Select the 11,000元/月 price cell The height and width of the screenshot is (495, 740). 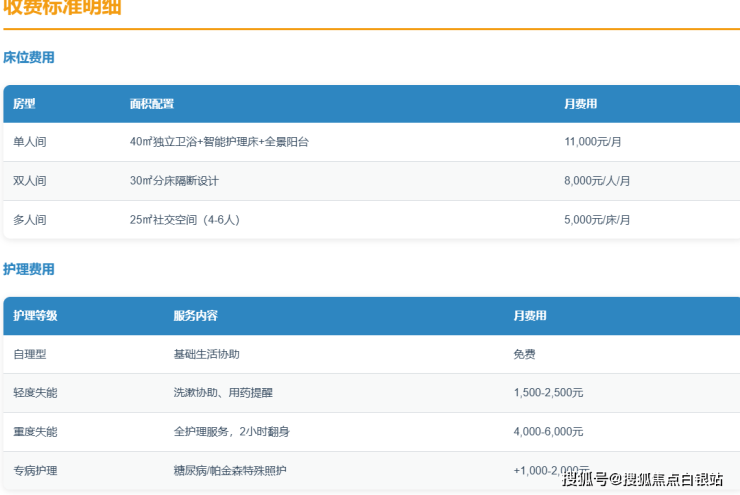click(x=593, y=142)
